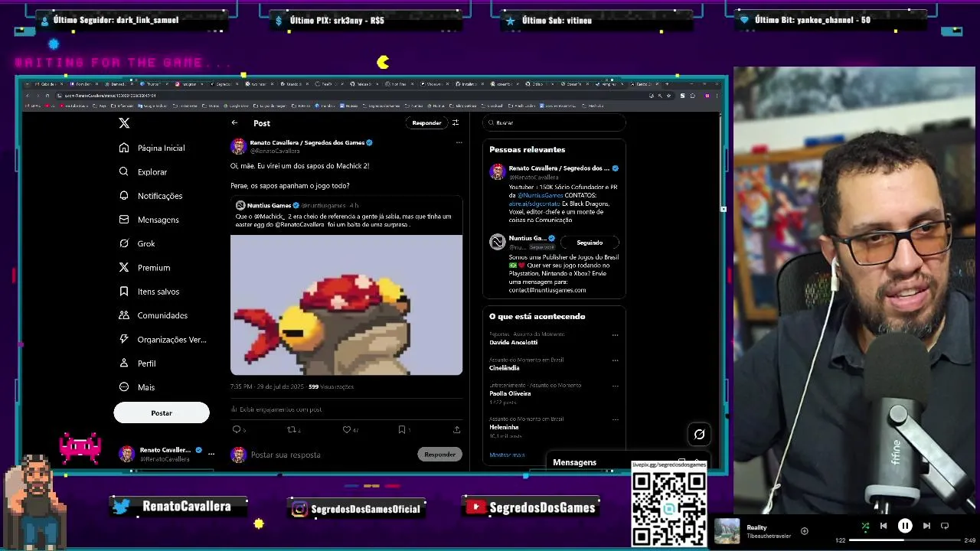Open options for the Paolla Oliveira trend
The image size is (980, 551).
coord(615,386)
